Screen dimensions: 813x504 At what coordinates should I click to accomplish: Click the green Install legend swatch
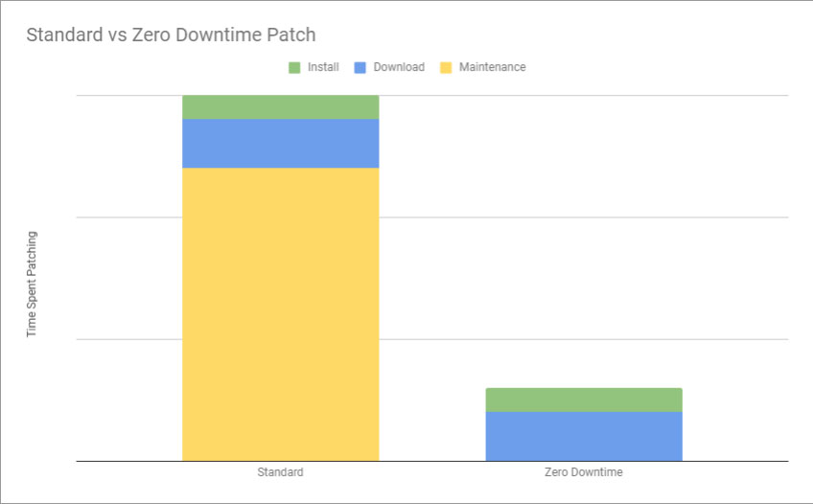click(295, 68)
